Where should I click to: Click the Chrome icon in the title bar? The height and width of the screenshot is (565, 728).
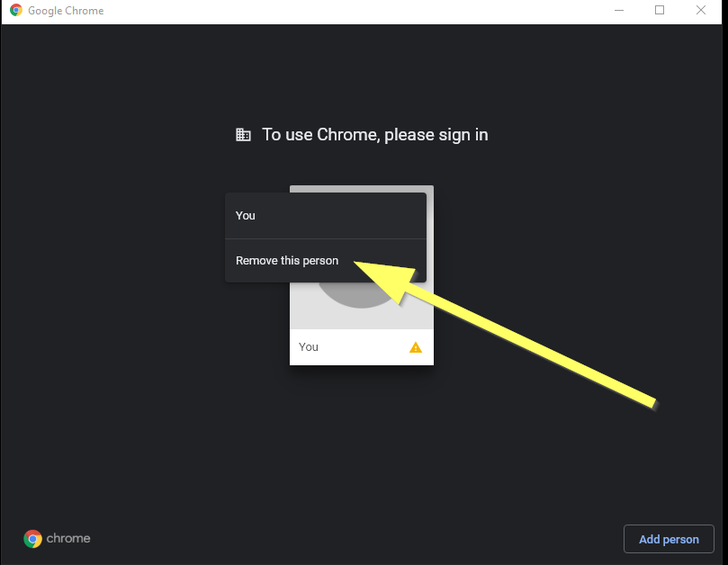tap(16, 10)
